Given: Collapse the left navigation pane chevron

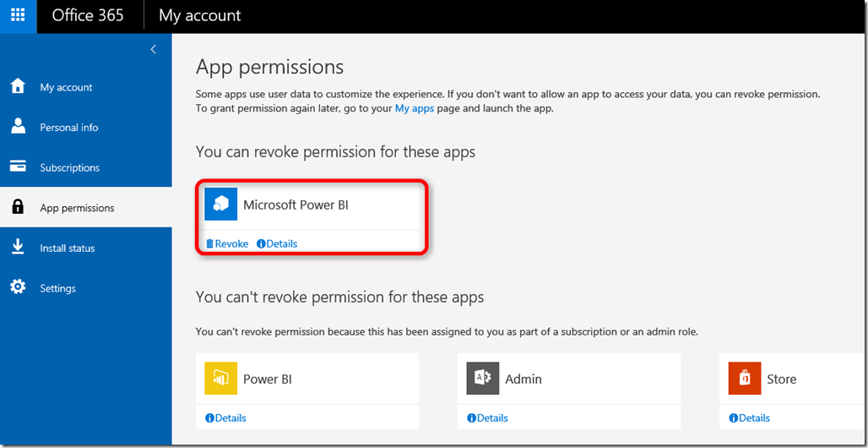Looking at the screenshot, I should point(154,49).
